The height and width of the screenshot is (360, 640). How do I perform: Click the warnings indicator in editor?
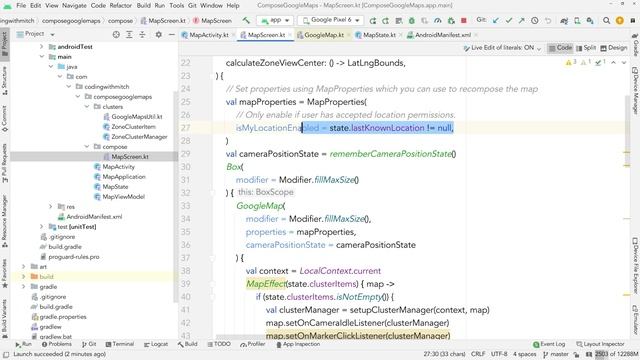tap(571, 62)
